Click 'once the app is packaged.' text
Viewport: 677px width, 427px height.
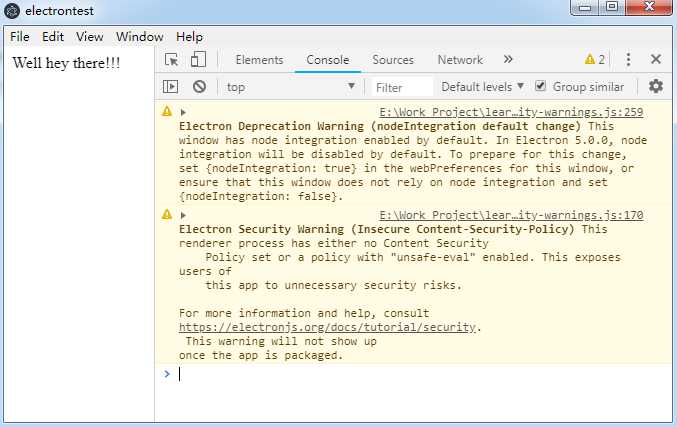point(261,355)
